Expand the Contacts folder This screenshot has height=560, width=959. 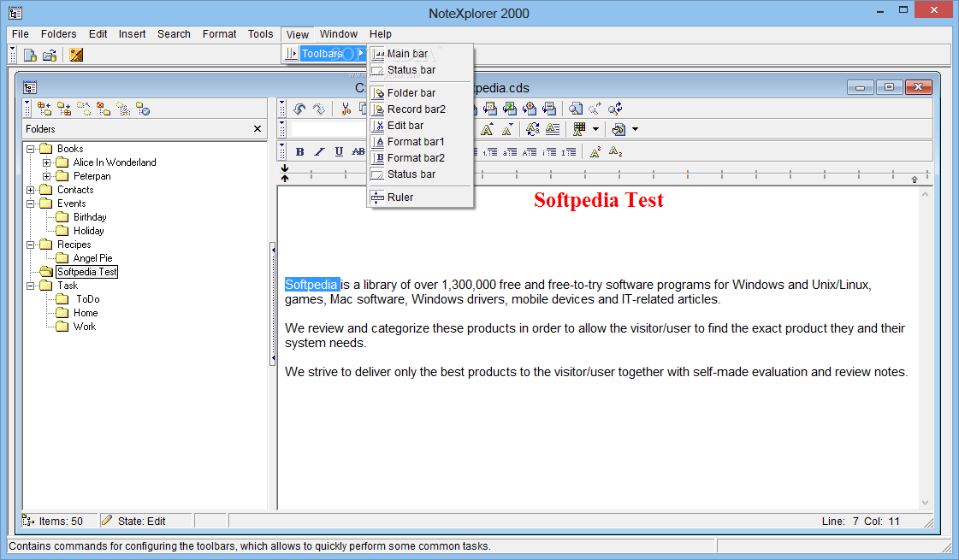pos(30,190)
